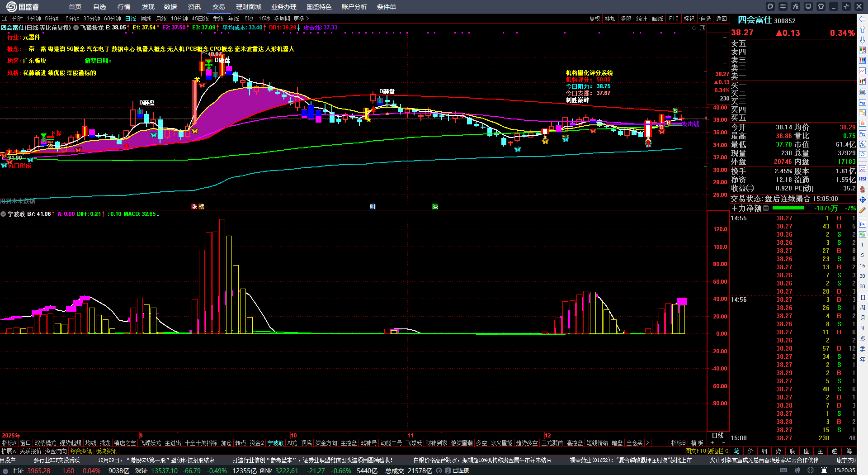Click the stock name 四会富仕 title

[755, 20]
